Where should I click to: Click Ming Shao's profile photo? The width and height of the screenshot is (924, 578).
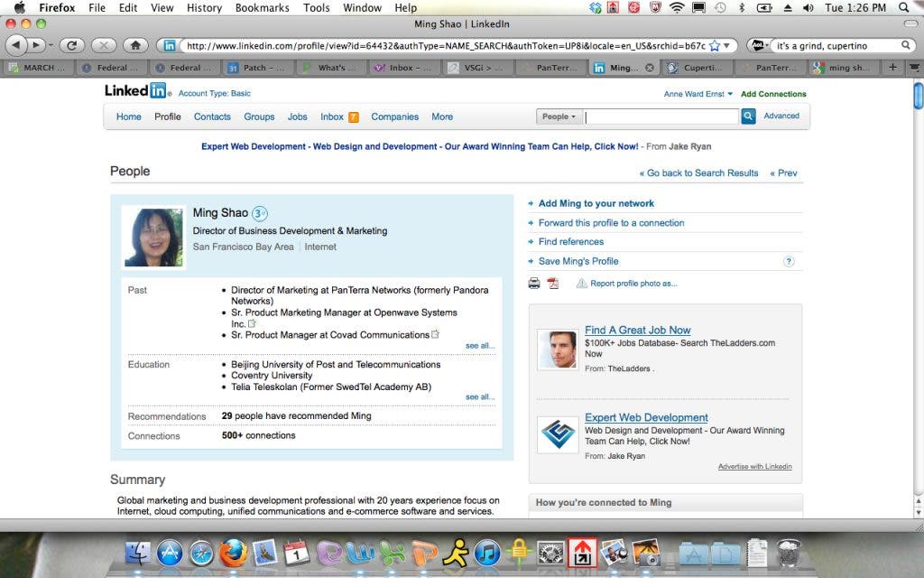click(153, 238)
